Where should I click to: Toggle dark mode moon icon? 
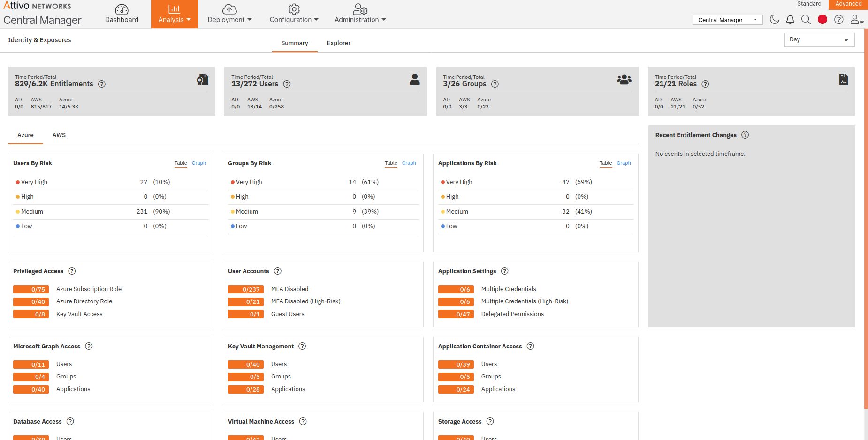(775, 19)
